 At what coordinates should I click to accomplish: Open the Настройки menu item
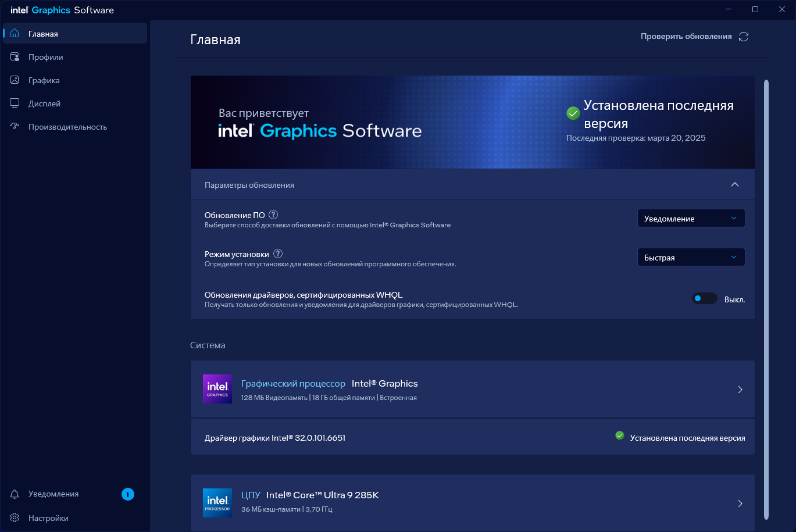(x=75, y=518)
